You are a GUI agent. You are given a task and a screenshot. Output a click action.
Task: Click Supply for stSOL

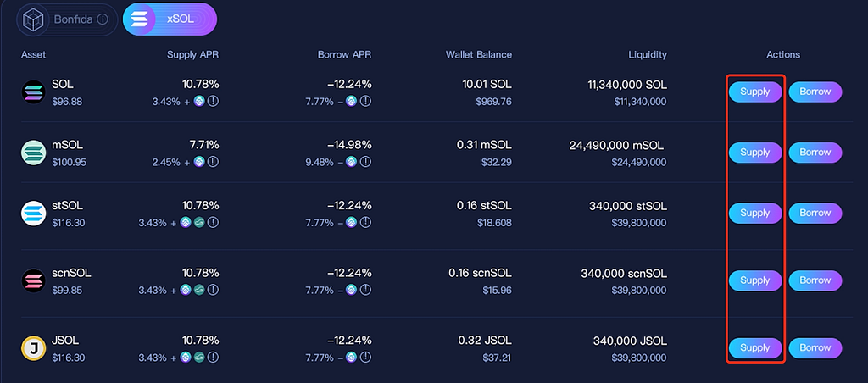[755, 213]
